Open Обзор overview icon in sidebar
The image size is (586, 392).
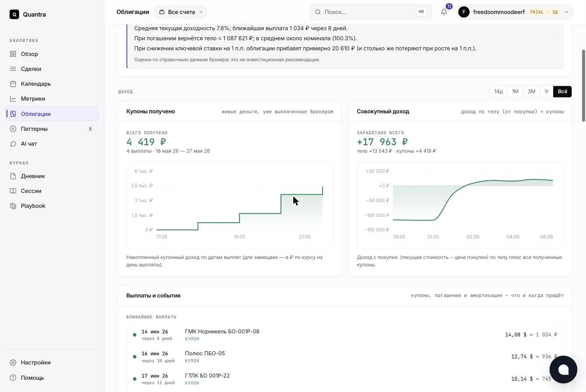(x=13, y=54)
